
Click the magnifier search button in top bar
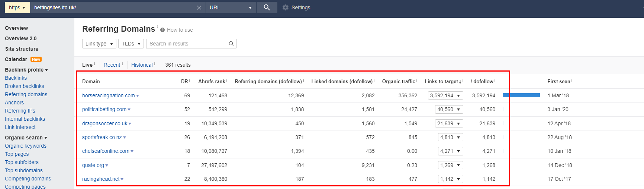click(x=267, y=7)
